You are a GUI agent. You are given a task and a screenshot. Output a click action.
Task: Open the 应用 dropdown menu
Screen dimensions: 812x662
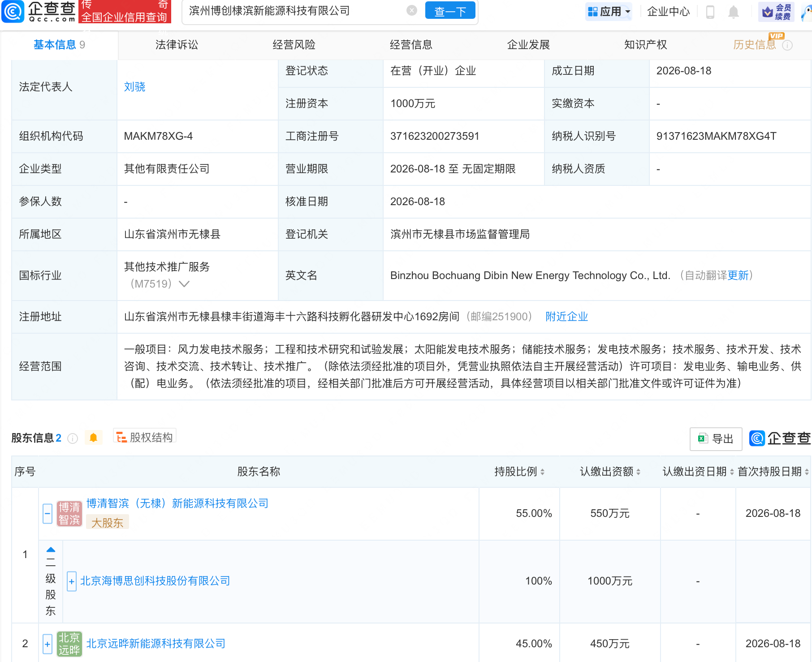pos(609,12)
